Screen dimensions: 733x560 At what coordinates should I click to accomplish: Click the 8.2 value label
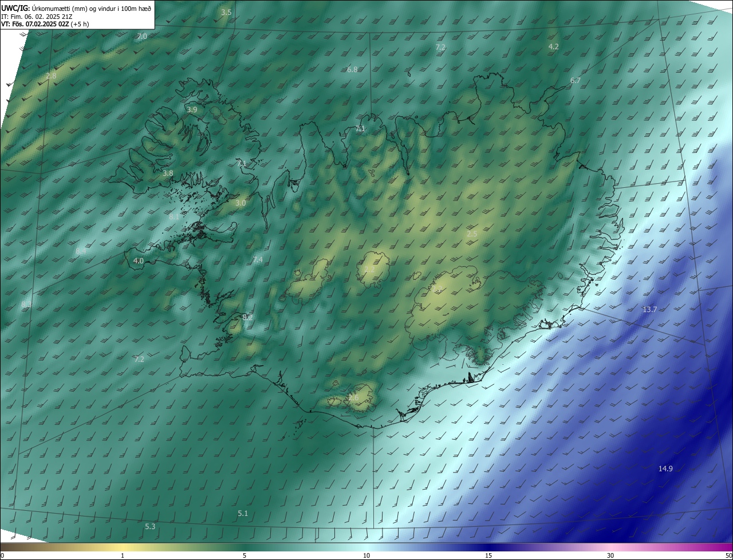tap(247, 317)
